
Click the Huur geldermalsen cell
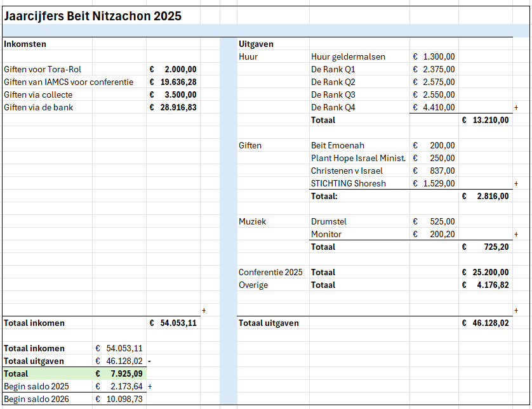coord(348,56)
